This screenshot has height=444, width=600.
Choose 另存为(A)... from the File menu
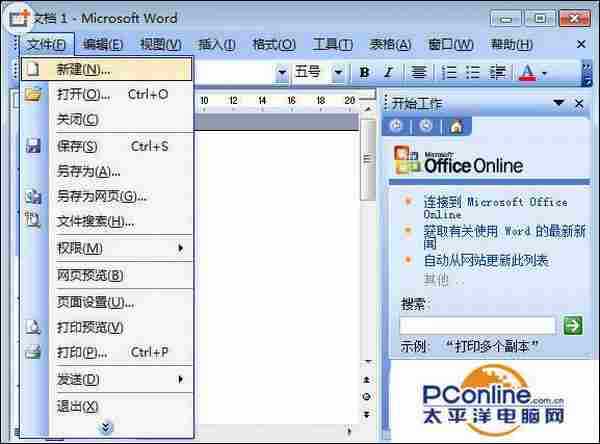click(x=88, y=171)
